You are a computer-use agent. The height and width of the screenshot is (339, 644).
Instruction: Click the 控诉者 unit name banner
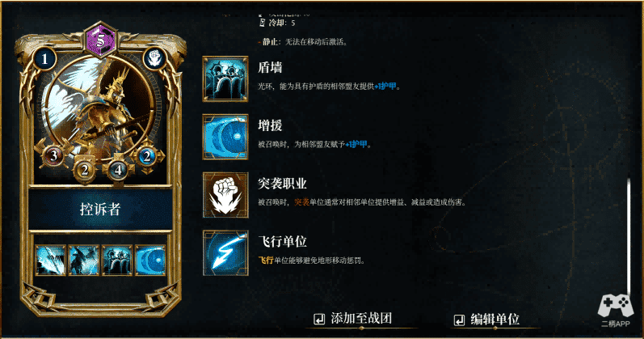pos(100,209)
